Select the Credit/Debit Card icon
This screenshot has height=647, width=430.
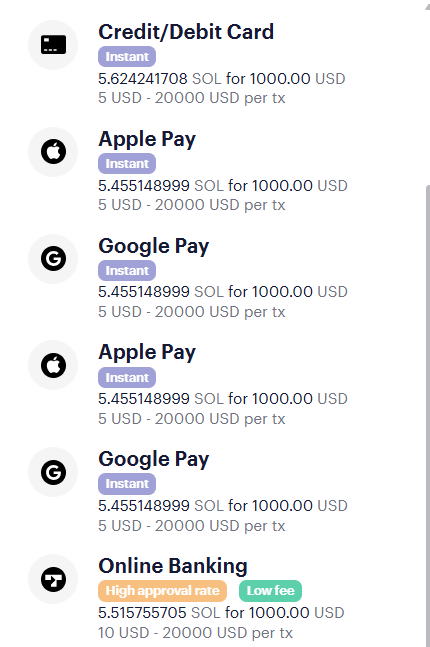(53, 45)
